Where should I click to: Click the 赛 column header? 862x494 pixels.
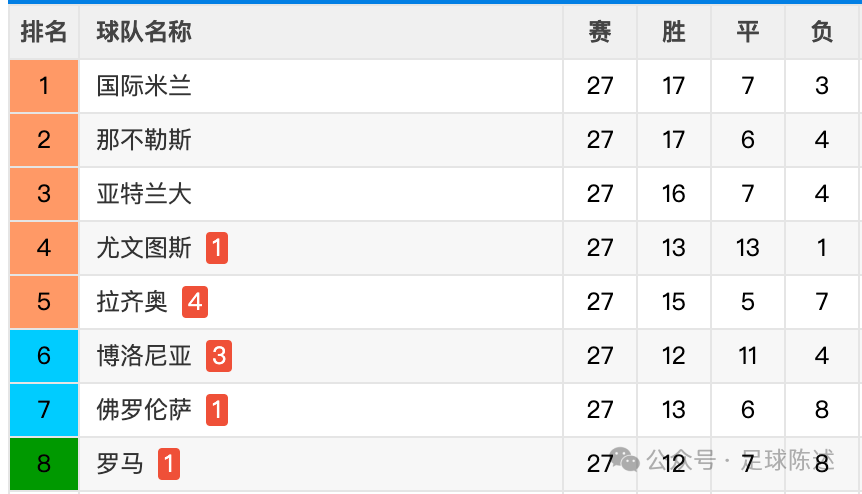(600, 32)
